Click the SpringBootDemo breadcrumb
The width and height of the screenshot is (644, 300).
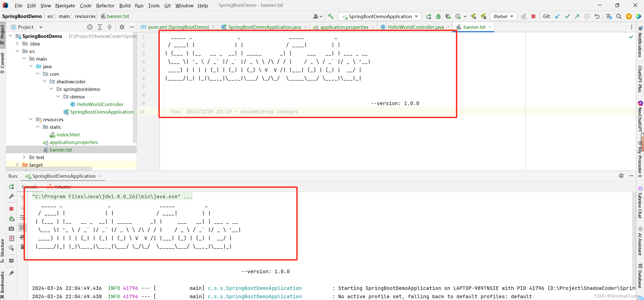coord(22,16)
